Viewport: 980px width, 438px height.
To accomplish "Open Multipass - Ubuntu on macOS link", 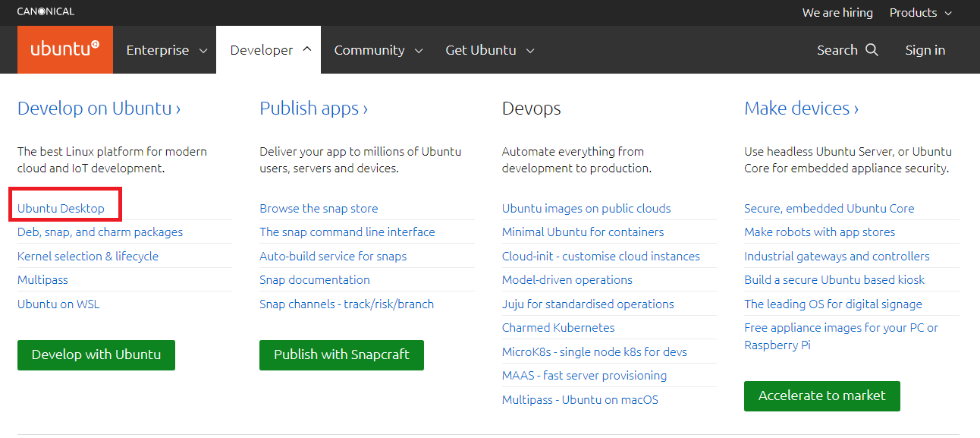I will click(580, 399).
